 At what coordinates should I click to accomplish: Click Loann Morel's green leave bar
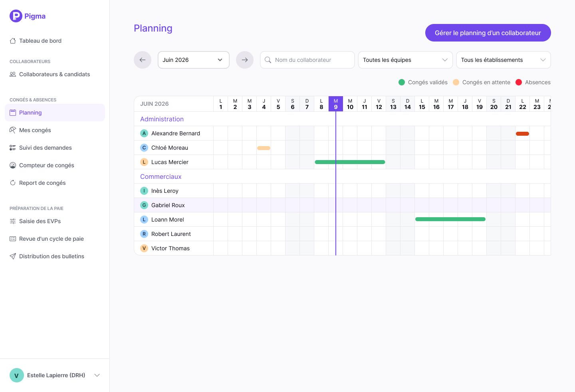click(450, 219)
